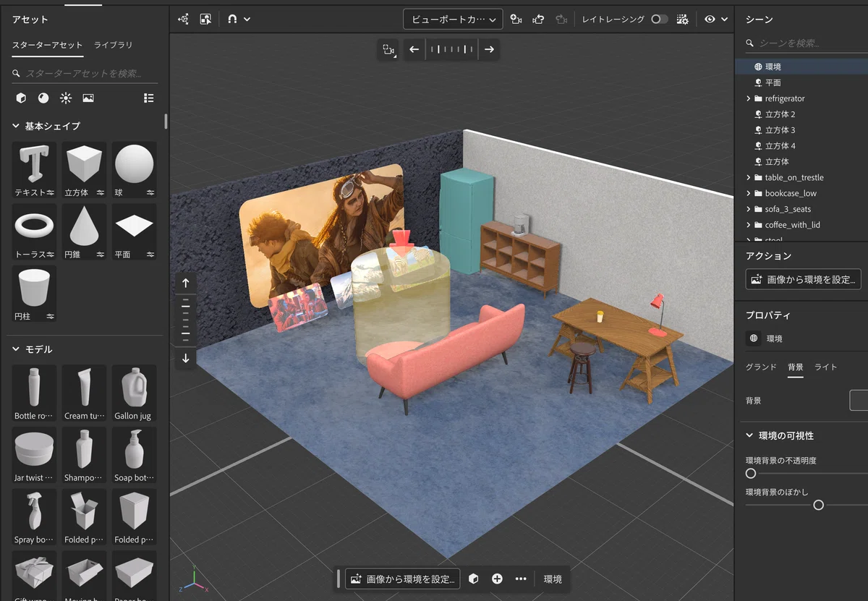Expand the refrigerator folder

click(x=749, y=98)
